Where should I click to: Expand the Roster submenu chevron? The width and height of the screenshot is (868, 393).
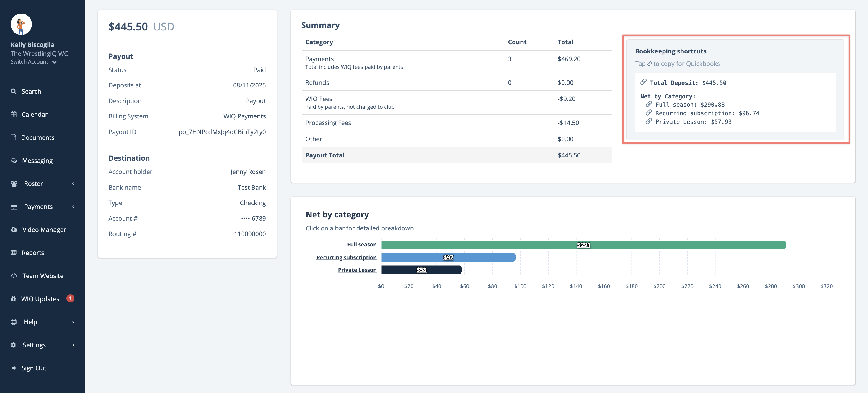coord(74,183)
